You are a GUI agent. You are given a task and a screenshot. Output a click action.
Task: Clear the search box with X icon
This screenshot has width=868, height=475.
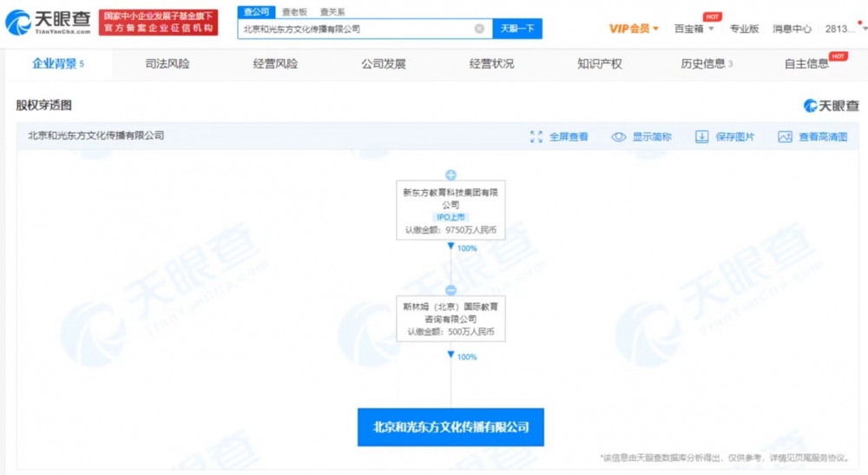click(x=479, y=29)
